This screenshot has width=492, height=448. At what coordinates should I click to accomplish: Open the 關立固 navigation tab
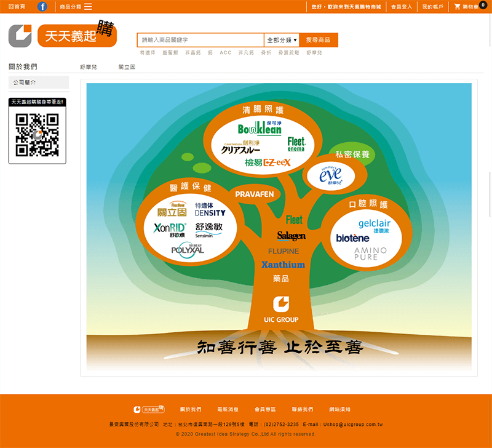tap(127, 67)
